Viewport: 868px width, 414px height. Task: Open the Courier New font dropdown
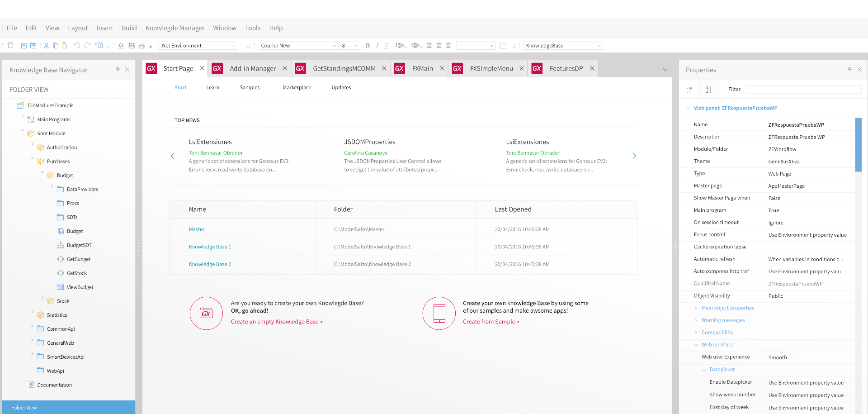click(x=334, y=46)
